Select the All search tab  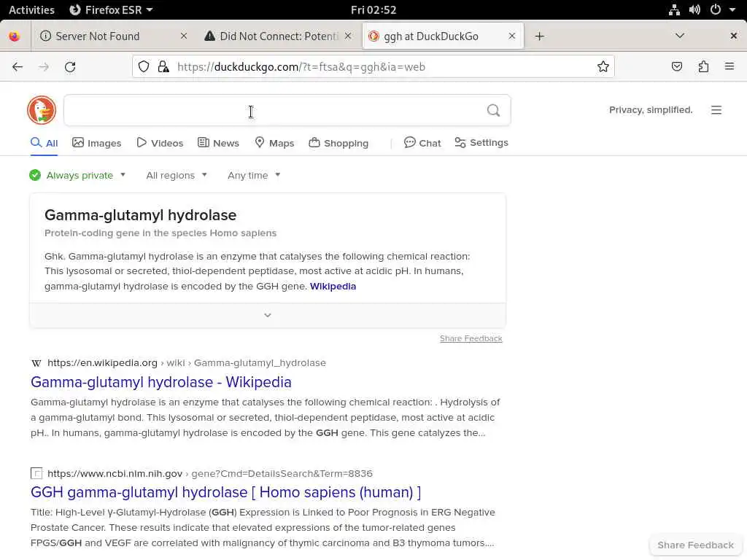[44, 143]
